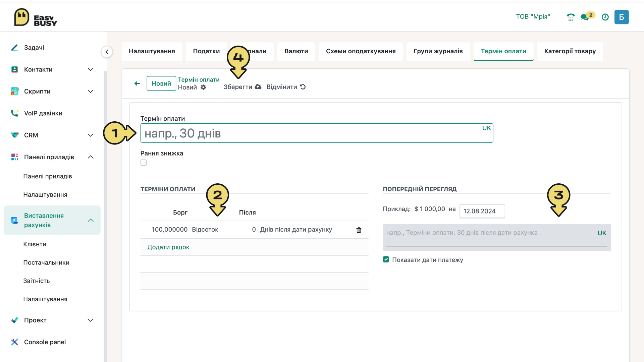The height and width of the screenshot is (362, 644).
Task: Delete the payment term row with trash icon
Action: (359, 230)
